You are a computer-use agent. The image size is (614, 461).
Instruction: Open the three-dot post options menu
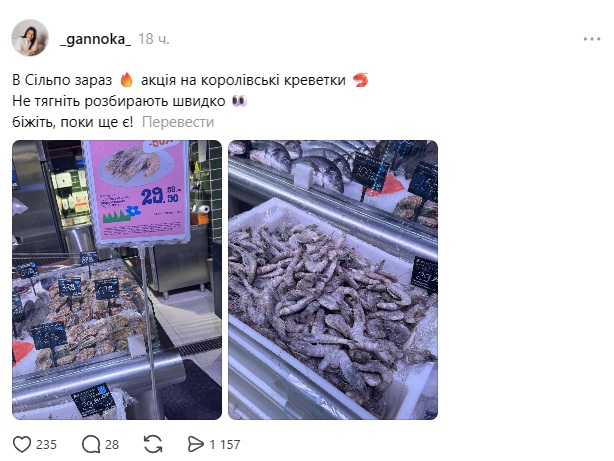point(592,39)
